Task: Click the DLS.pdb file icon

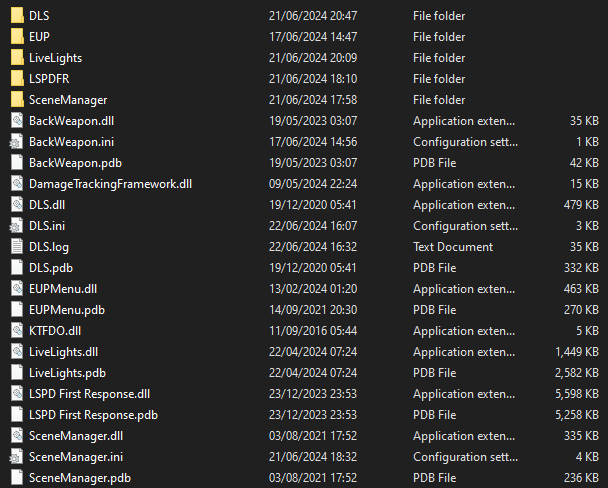Action: coord(16,268)
